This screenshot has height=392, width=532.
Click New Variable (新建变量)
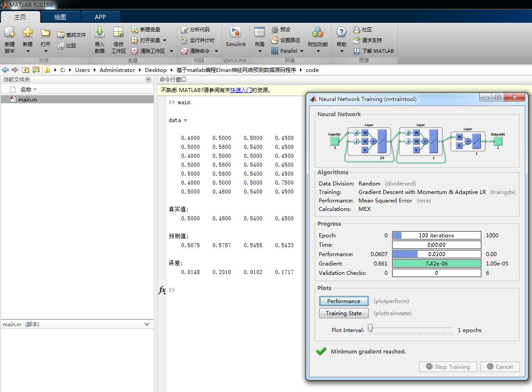pos(146,30)
